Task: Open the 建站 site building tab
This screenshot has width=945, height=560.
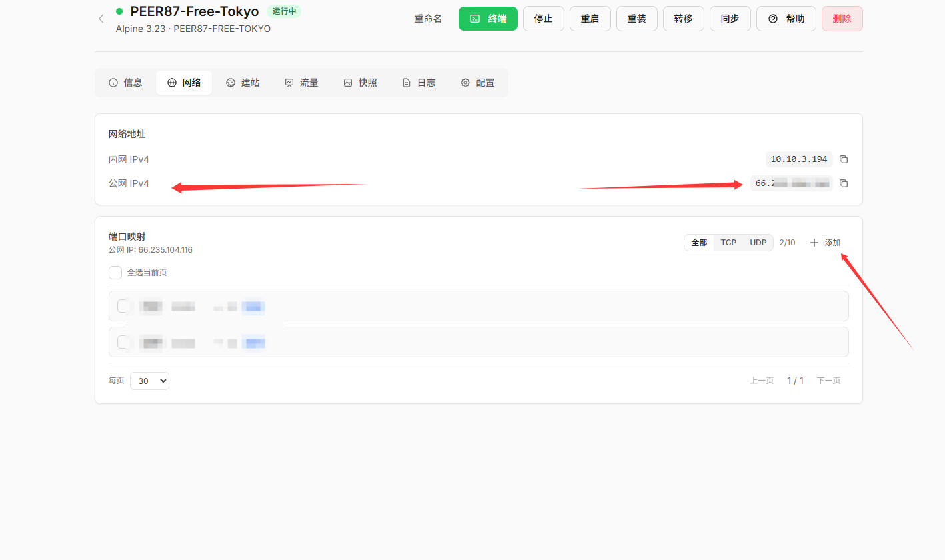Action: [x=243, y=83]
